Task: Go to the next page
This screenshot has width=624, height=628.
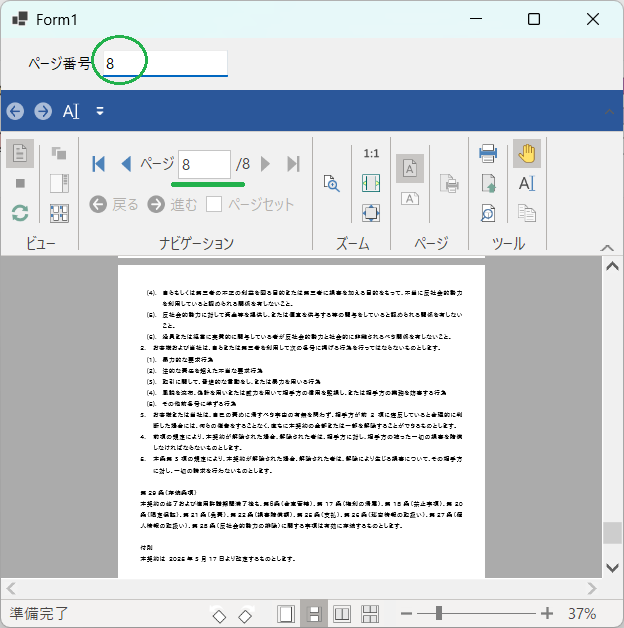Action: point(265,164)
